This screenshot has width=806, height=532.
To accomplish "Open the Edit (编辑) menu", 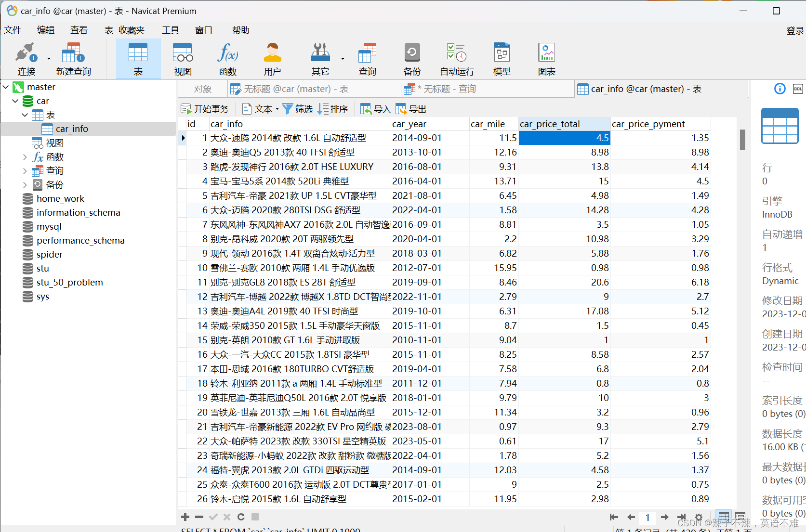I will (46, 30).
